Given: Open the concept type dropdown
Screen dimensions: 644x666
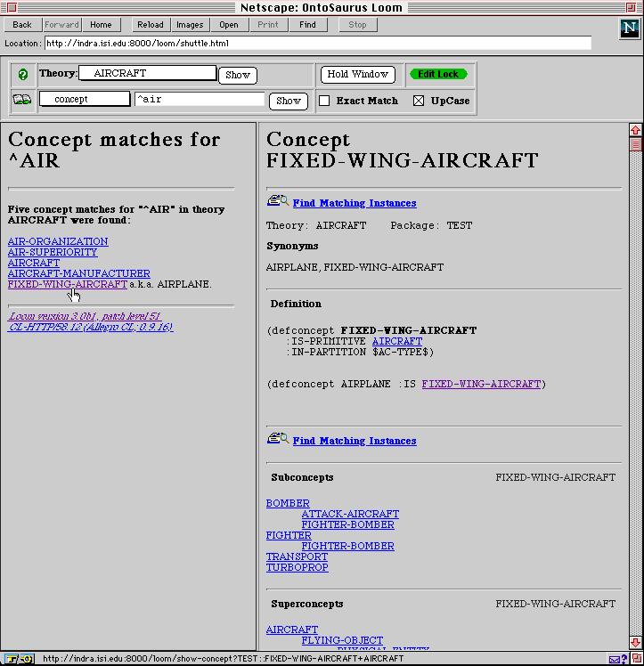Looking at the screenshot, I should (85, 99).
